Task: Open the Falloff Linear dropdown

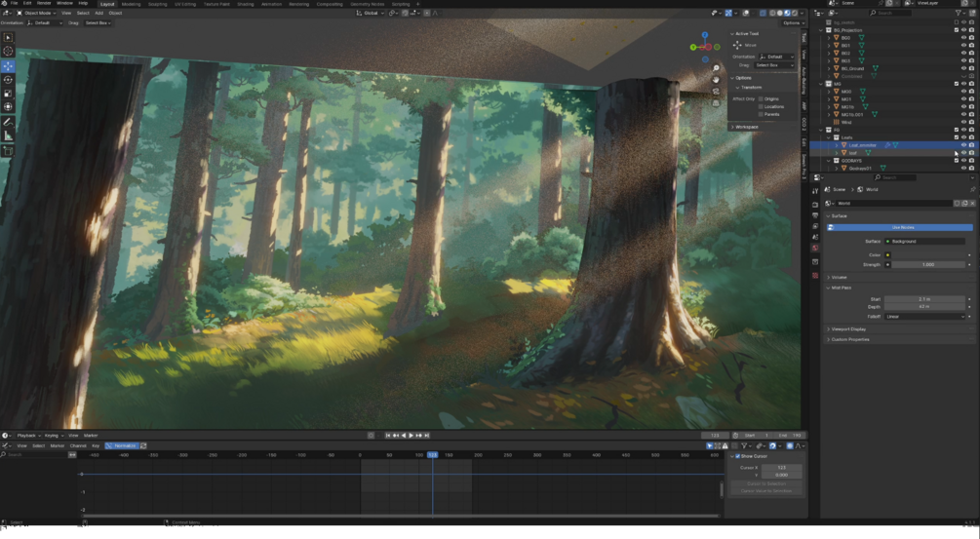Action: click(x=925, y=317)
